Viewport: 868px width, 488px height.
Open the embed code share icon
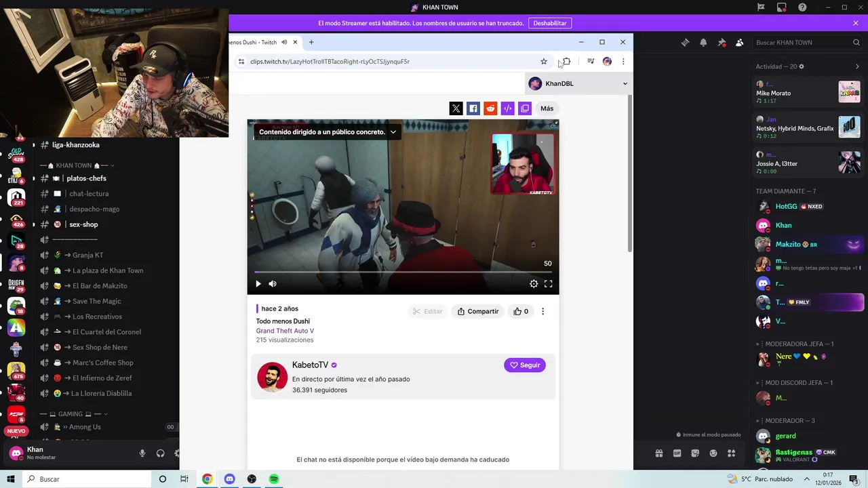(507, 108)
